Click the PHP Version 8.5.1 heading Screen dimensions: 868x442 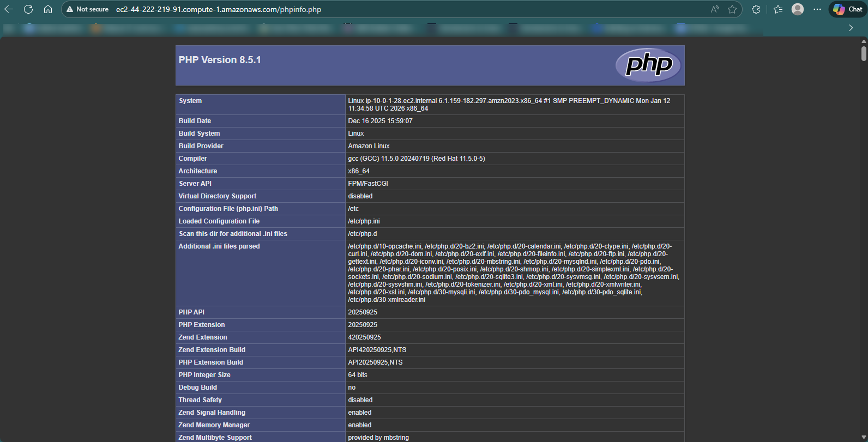click(x=220, y=60)
